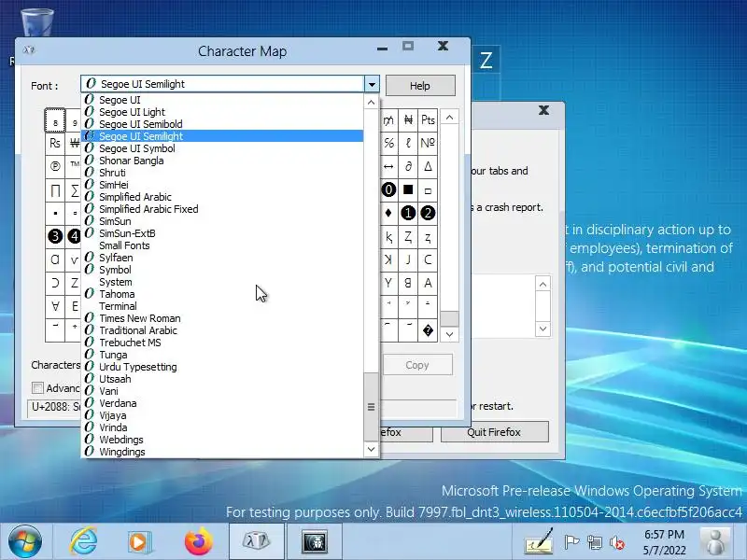
Task: Select Shonar Bangla font
Action: coord(222,161)
